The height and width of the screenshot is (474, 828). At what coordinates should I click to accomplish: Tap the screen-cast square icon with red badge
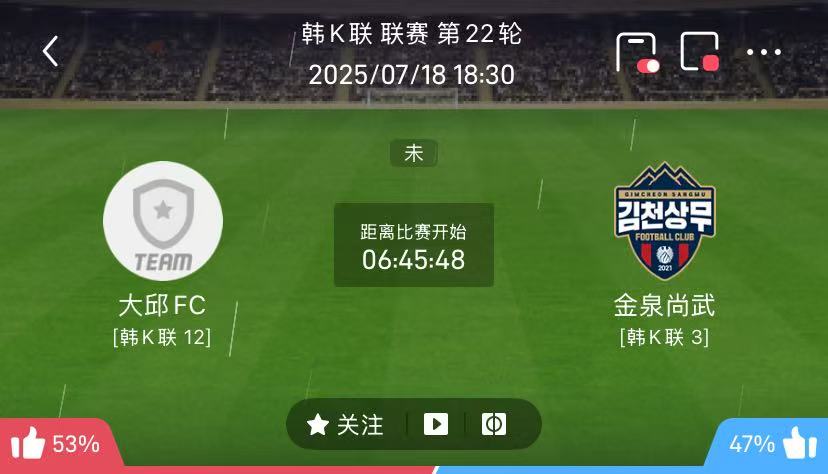[x=700, y=51]
